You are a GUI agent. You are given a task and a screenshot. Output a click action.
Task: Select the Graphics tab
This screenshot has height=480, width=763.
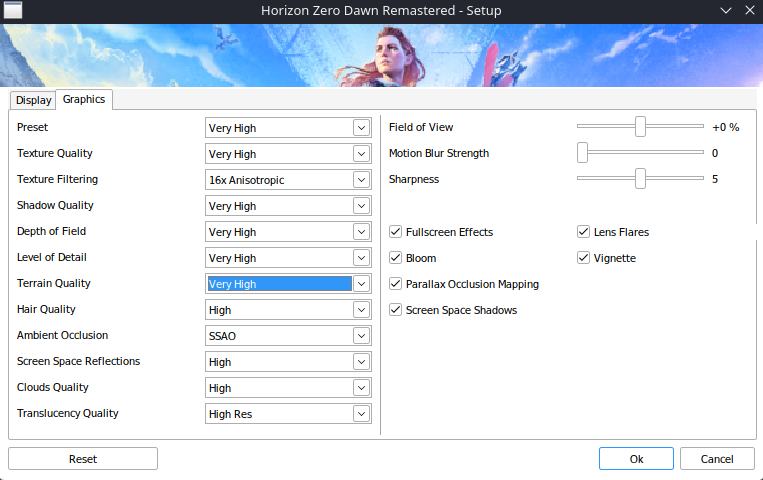pos(84,99)
